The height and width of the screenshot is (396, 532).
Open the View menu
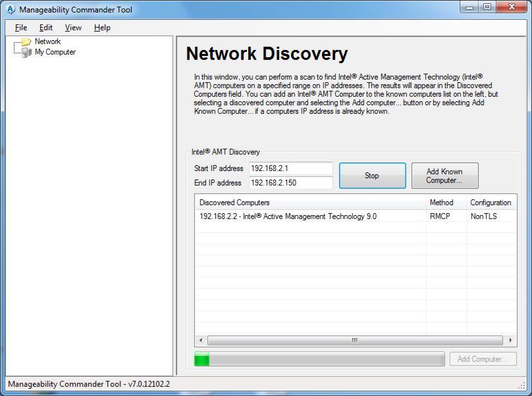pos(73,28)
